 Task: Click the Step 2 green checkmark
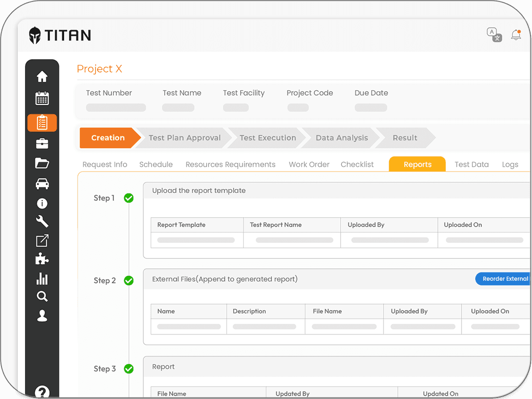click(129, 281)
